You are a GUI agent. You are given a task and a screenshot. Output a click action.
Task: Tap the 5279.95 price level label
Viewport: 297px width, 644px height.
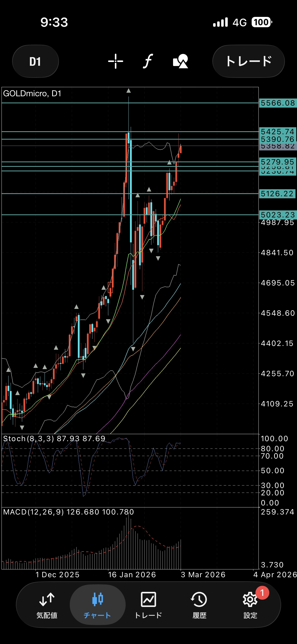click(x=278, y=162)
